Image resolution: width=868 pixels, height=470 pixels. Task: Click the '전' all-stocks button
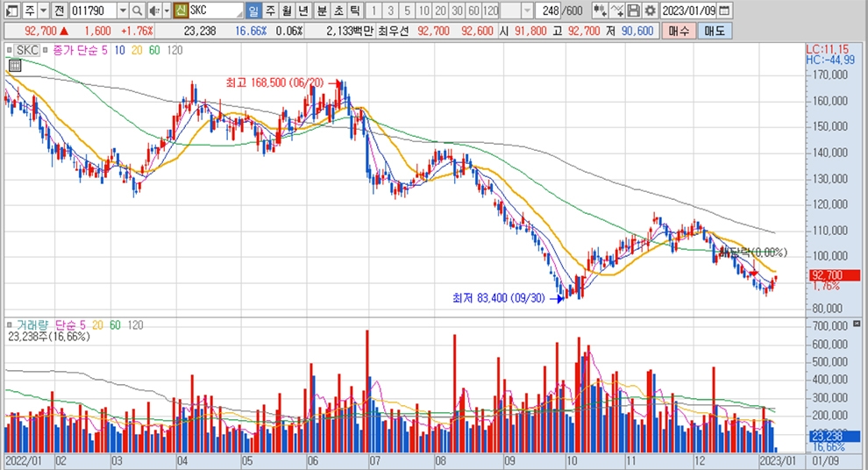coord(60,10)
